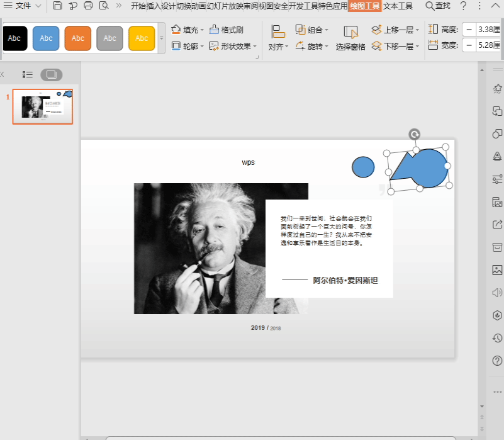Click 上移一层 bring forward
The image size is (504, 440).
pos(393,30)
